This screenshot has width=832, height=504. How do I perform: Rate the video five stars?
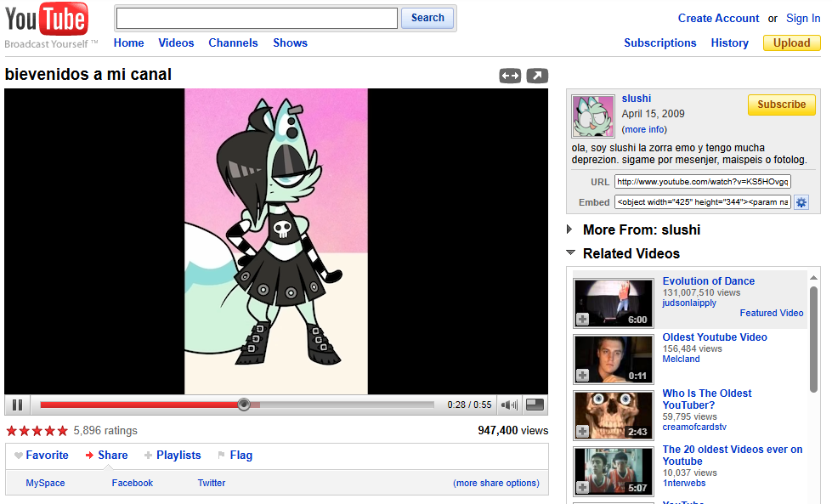pos(62,431)
